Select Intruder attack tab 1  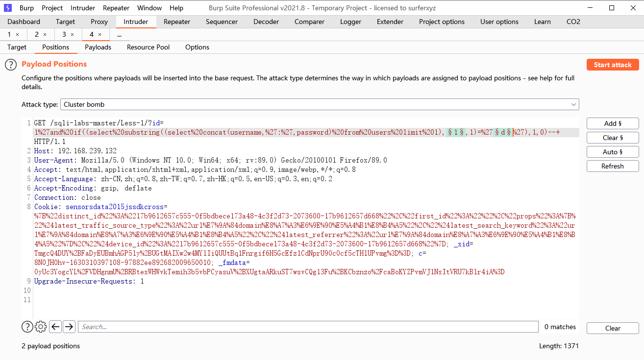click(x=10, y=35)
